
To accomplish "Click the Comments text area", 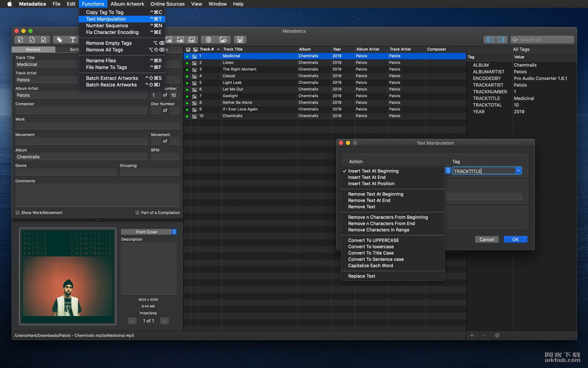I will coord(98,195).
